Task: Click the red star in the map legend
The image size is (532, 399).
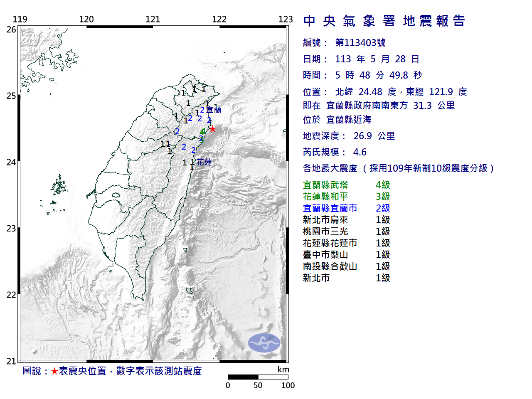Action: point(54,371)
